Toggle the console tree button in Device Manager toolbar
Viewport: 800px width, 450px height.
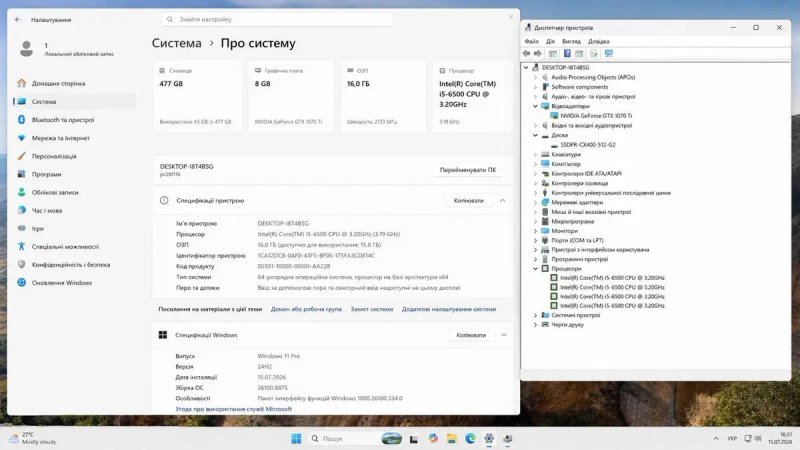(x=553, y=54)
